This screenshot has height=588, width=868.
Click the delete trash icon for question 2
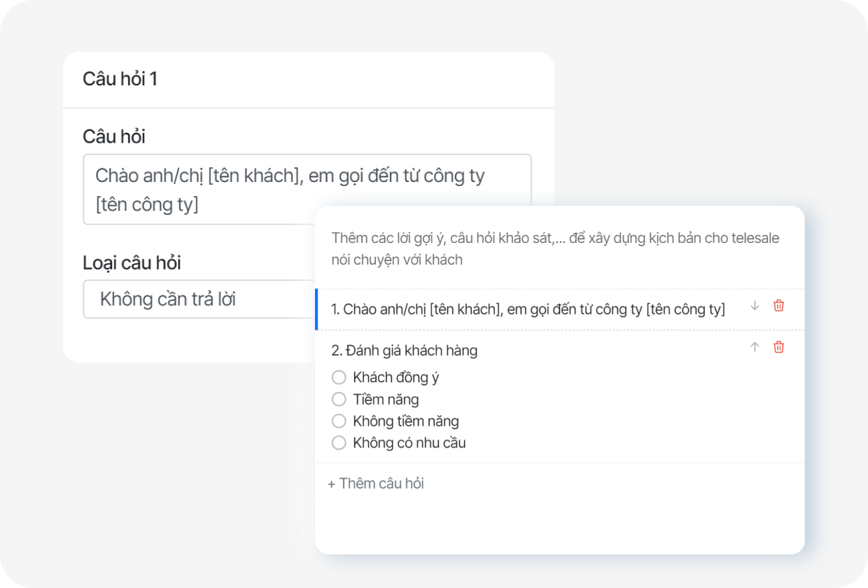pos(778,347)
